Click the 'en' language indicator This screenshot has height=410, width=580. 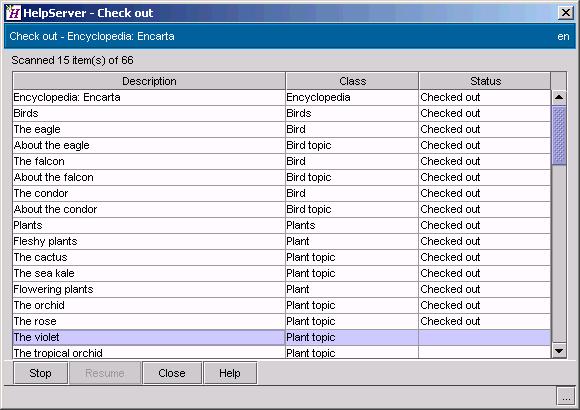pos(563,36)
